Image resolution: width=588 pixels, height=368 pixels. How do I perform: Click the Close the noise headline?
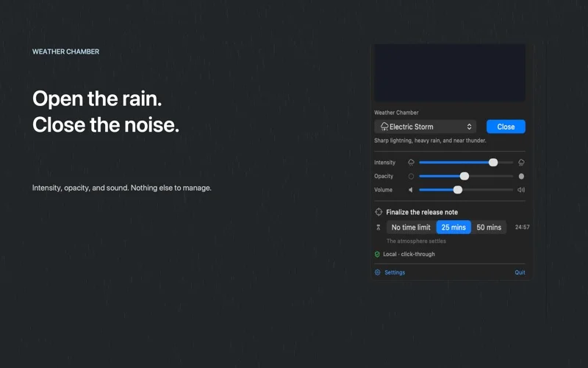pos(106,124)
